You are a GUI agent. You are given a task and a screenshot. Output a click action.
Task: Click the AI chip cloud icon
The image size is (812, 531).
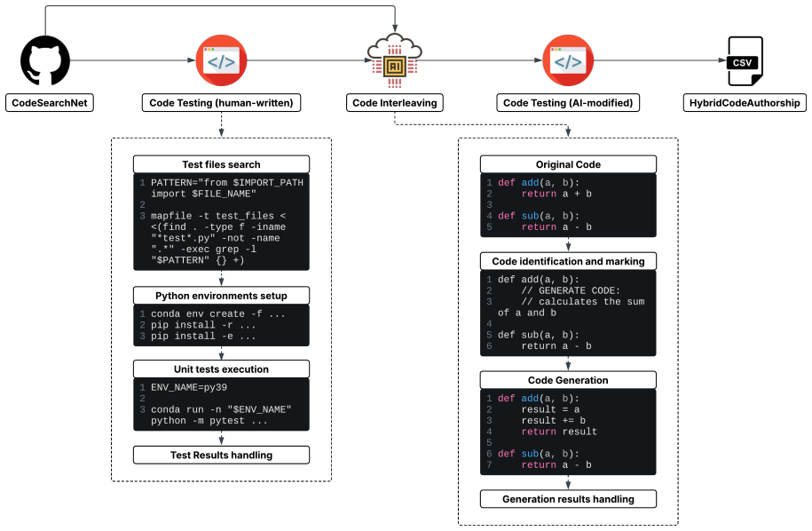(395, 60)
